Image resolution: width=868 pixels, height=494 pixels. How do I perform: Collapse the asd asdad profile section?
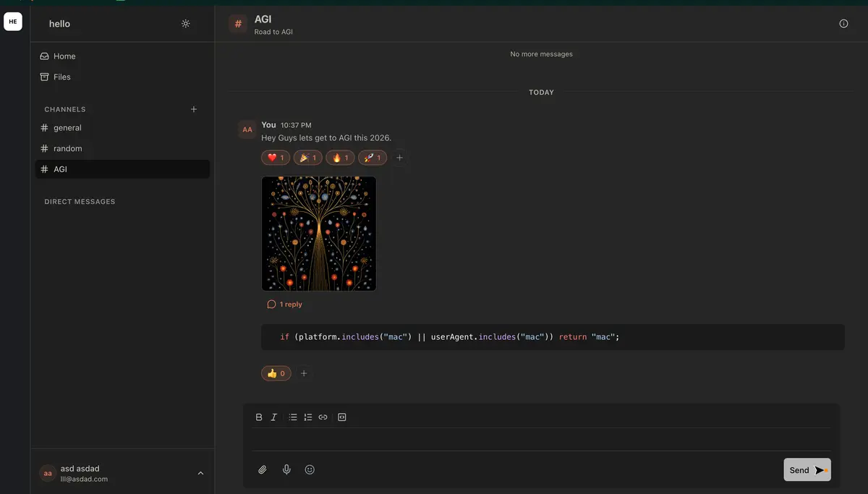(200, 473)
